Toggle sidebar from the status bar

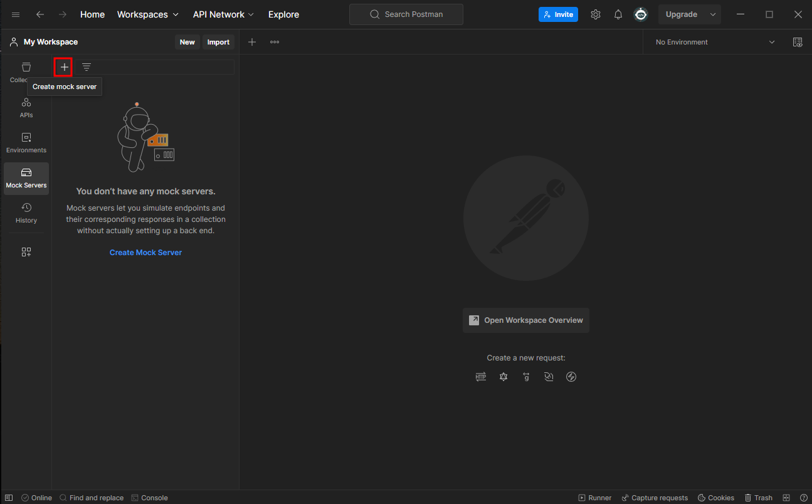click(x=9, y=498)
